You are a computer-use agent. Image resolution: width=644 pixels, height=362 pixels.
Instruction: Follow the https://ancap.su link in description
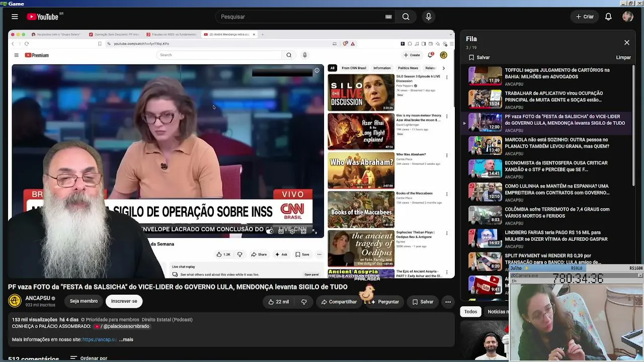100,339
